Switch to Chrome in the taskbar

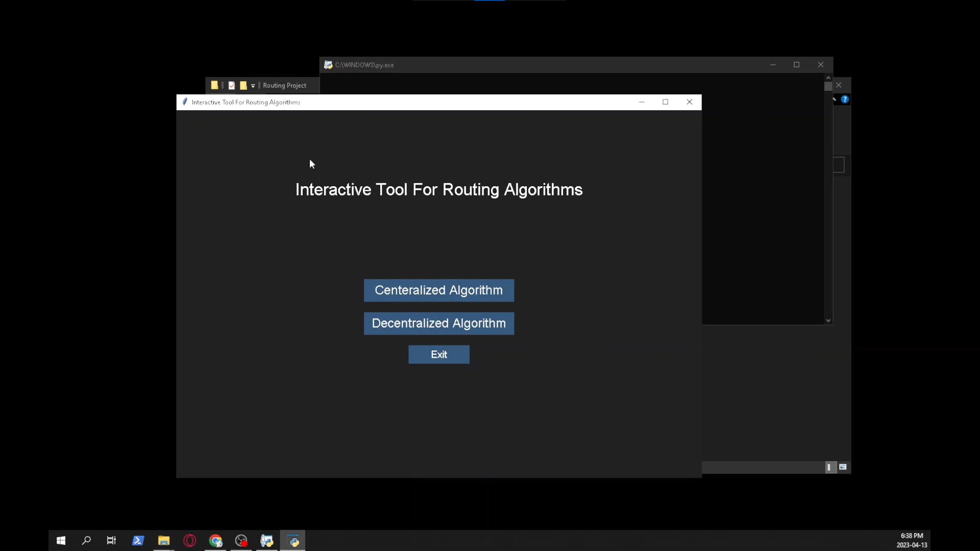tap(215, 540)
